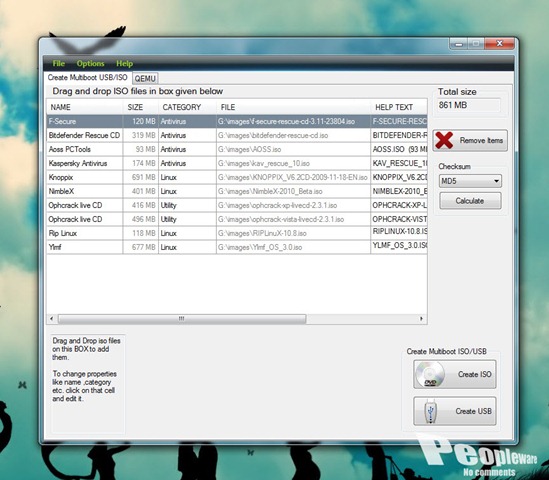The height and width of the screenshot is (480, 549).
Task: Select the Ophcrack live CD 416 MB size cell
Action: tap(140, 206)
